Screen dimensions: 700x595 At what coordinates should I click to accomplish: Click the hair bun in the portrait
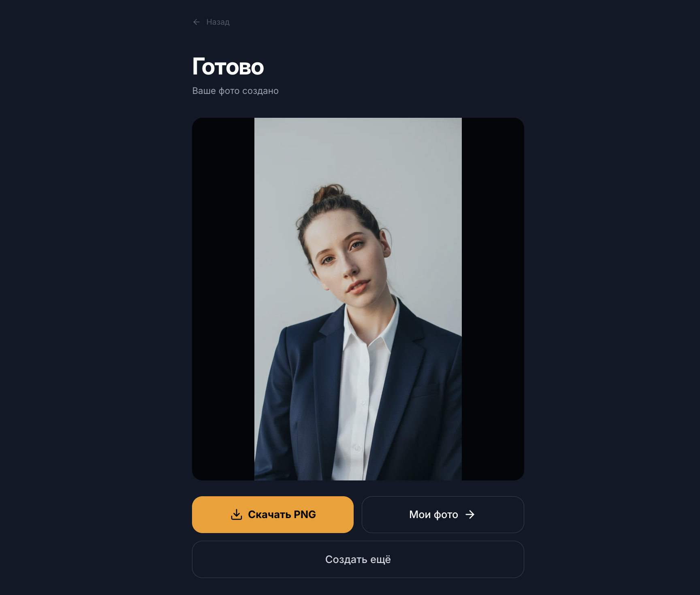click(328, 193)
